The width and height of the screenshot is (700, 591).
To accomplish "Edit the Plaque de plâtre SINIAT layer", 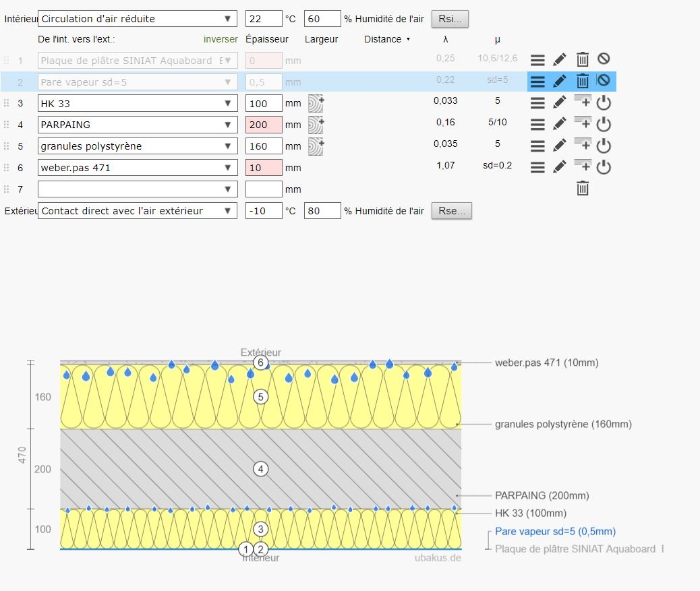I will tap(559, 60).
